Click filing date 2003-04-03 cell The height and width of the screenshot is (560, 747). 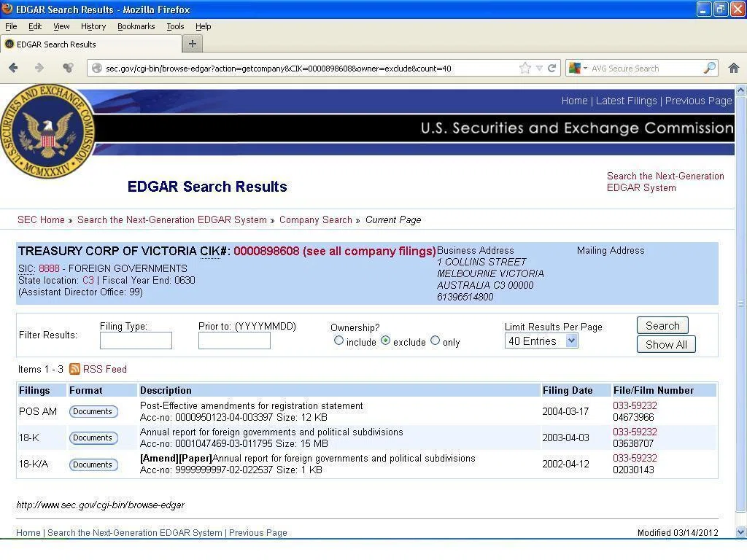[x=565, y=437]
